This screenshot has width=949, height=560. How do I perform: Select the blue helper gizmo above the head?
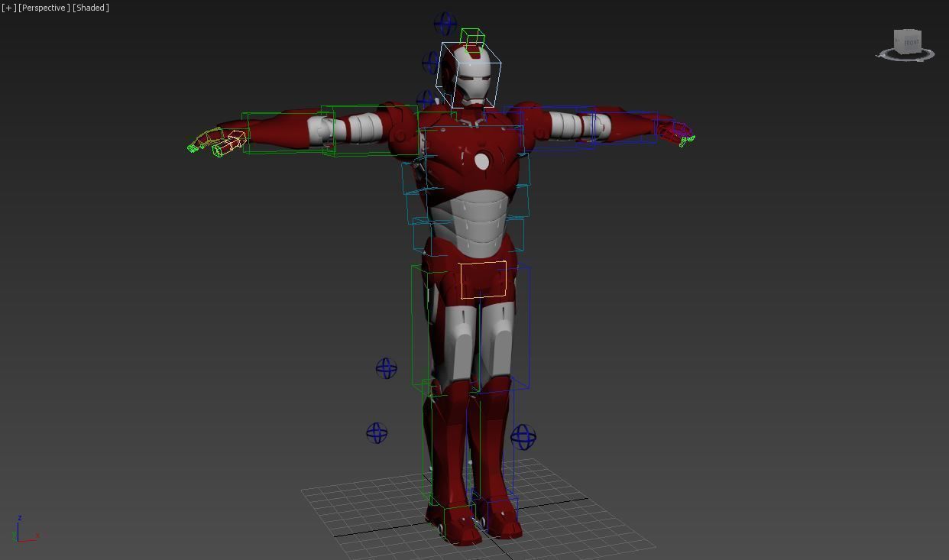[445, 24]
